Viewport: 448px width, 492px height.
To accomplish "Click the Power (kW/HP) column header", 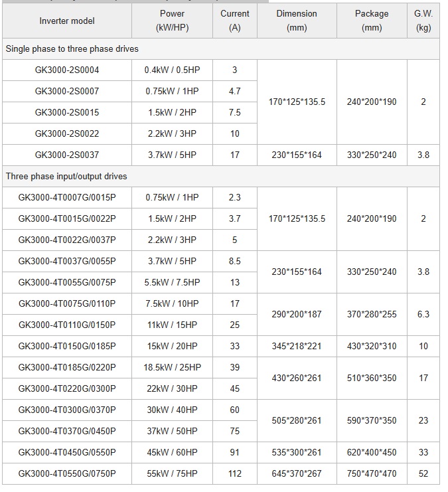I will (x=172, y=21).
